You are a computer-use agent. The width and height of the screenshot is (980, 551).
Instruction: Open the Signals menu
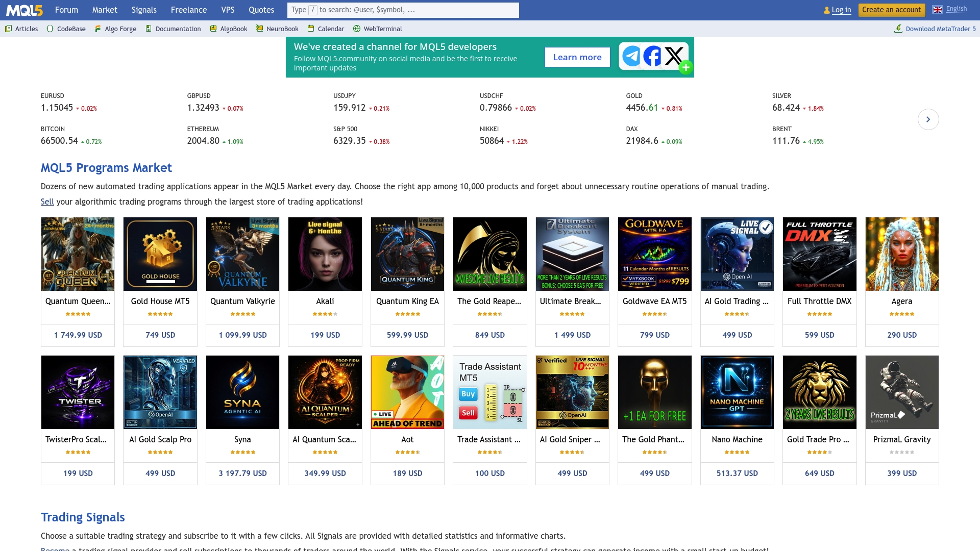tap(144, 10)
